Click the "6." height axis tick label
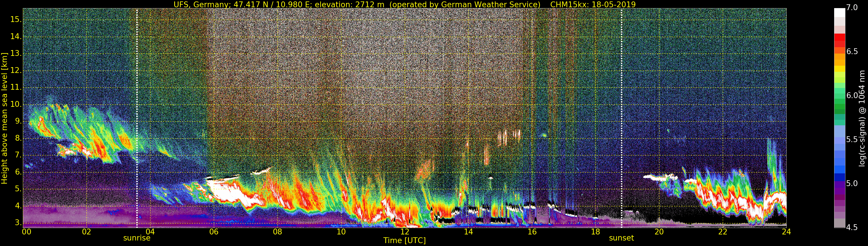Image resolution: width=868 pixels, height=246 pixels. (x=18, y=172)
